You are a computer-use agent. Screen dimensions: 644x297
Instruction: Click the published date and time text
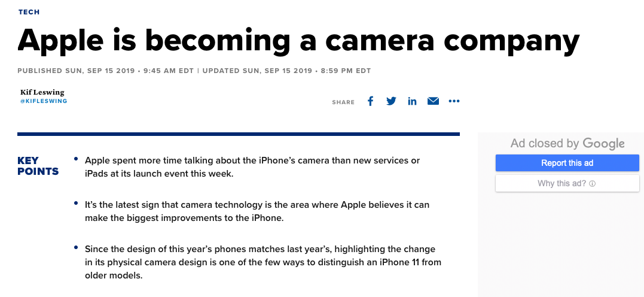pyautogui.click(x=106, y=71)
